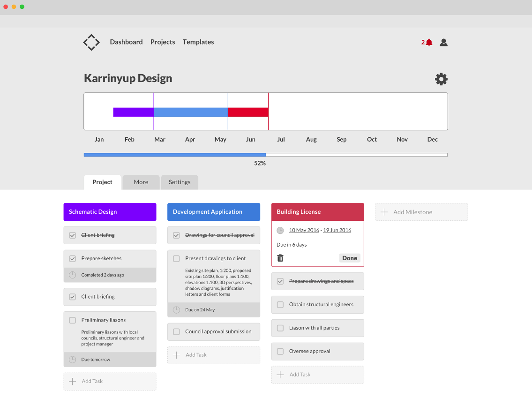
Task: Click plus icon under Development Application column
Action: [176, 355]
